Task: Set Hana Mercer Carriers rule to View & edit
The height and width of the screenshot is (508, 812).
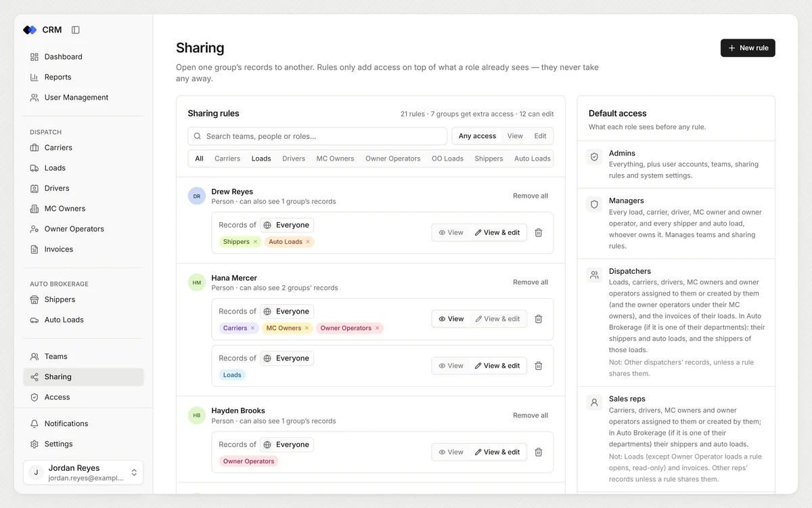Action: pos(497,319)
